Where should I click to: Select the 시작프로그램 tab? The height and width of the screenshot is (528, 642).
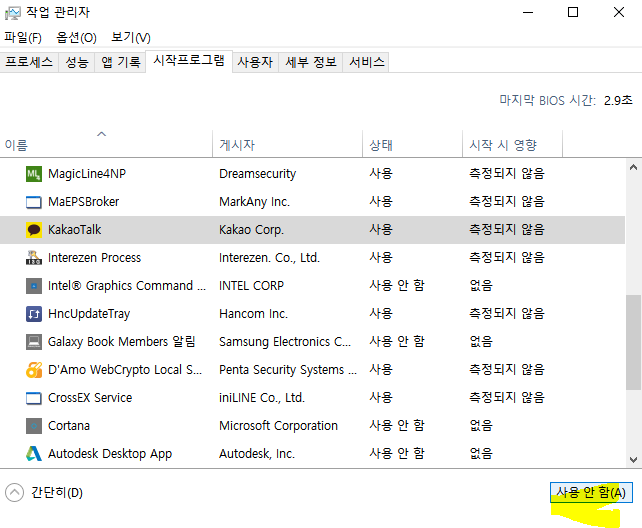(189, 61)
